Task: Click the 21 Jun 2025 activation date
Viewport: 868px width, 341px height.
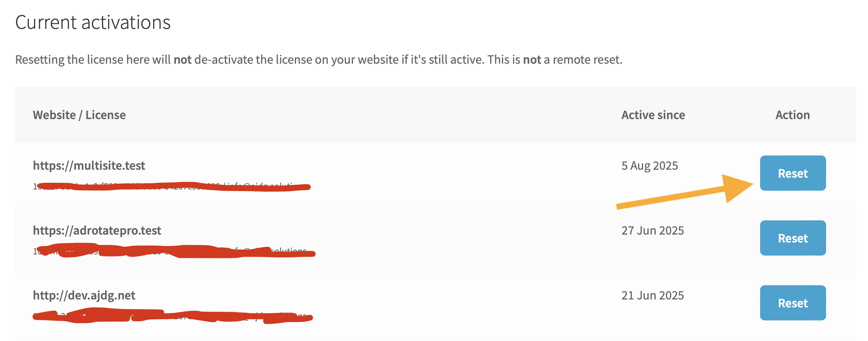Action: click(653, 295)
